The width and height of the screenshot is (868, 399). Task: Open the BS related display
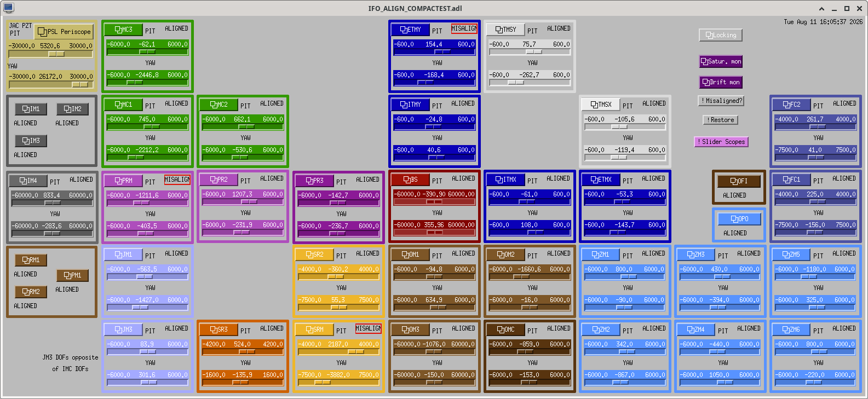tap(410, 180)
